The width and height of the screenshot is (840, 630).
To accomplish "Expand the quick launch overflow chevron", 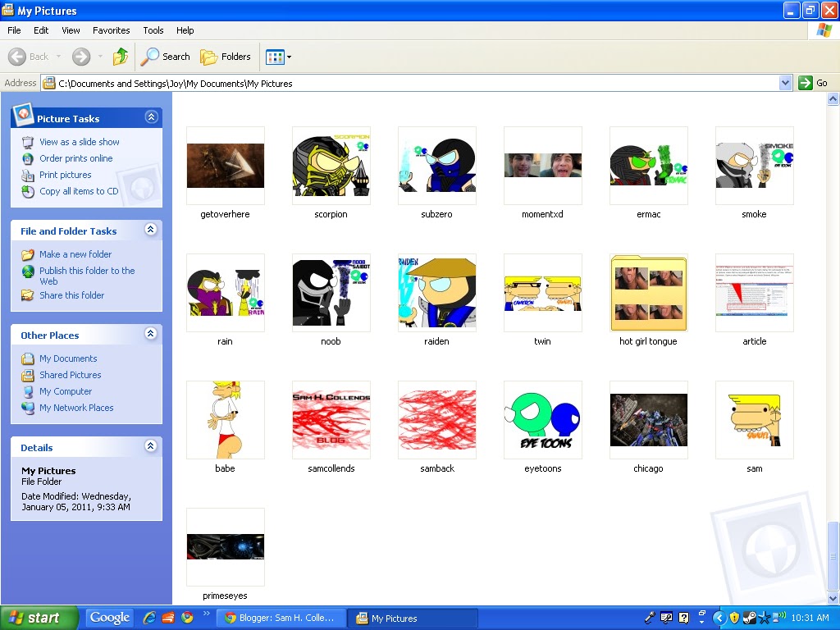I will click(x=206, y=614).
